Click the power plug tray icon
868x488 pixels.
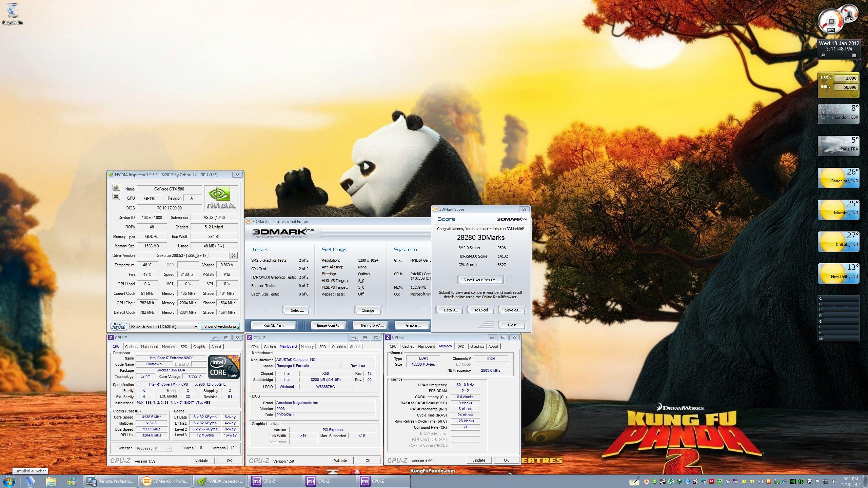tap(809, 482)
